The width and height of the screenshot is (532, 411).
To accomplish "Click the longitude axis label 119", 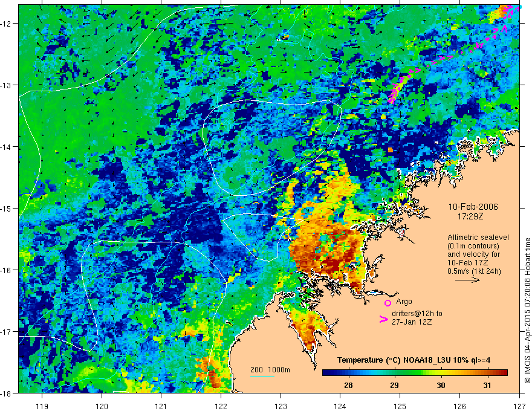I will 42,406.
